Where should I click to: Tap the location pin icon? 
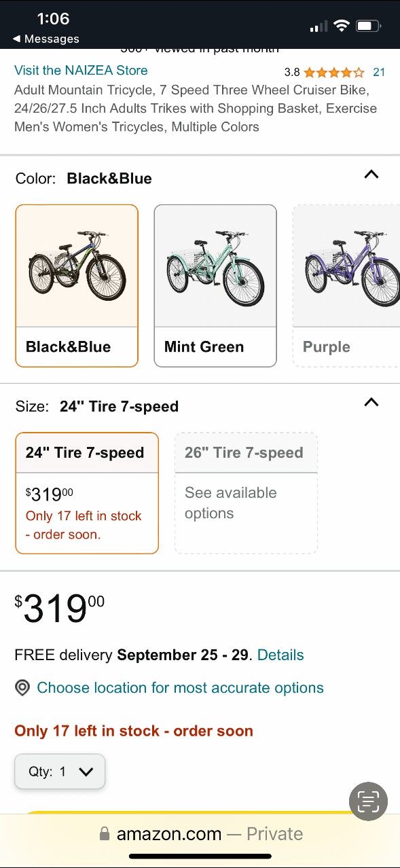pos(22,687)
